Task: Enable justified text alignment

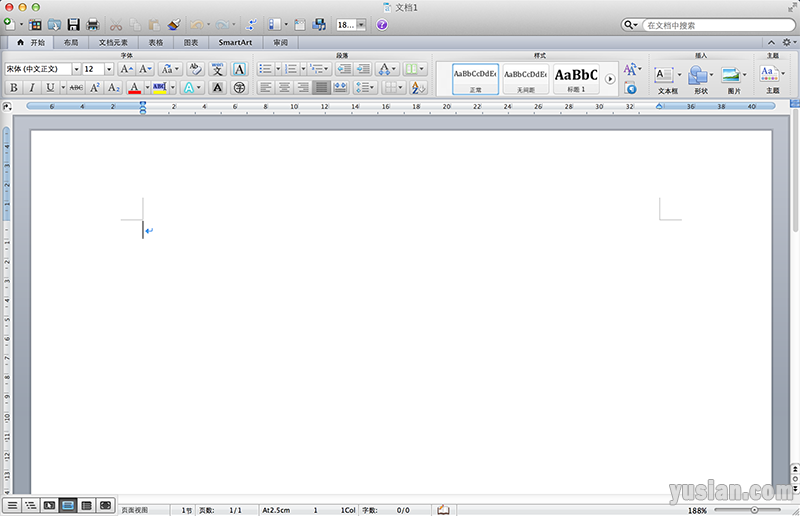Action: click(320, 88)
